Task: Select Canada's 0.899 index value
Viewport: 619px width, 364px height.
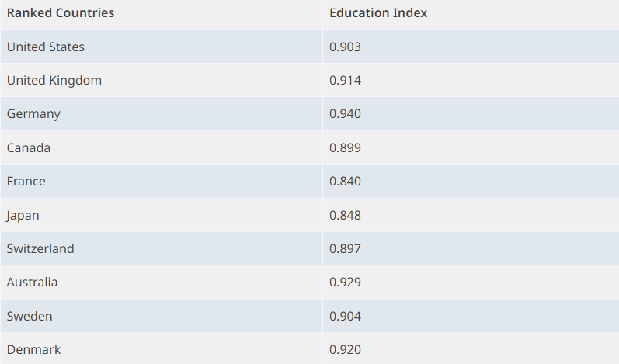Action: tap(345, 147)
